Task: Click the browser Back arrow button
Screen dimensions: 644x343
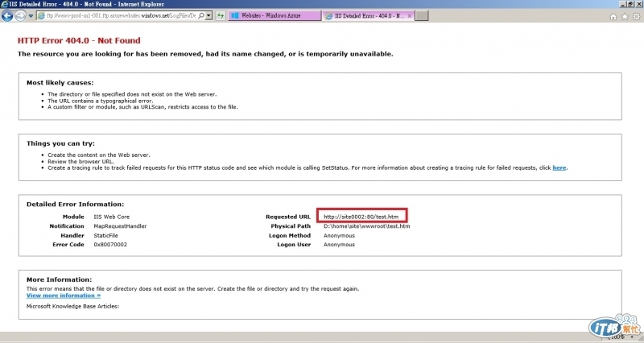Action: tap(7, 16)
